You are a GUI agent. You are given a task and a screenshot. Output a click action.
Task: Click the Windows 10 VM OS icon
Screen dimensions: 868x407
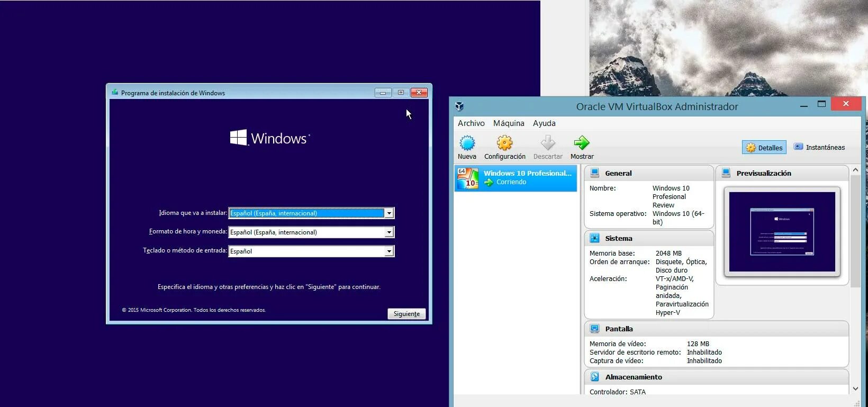point(468,178)
